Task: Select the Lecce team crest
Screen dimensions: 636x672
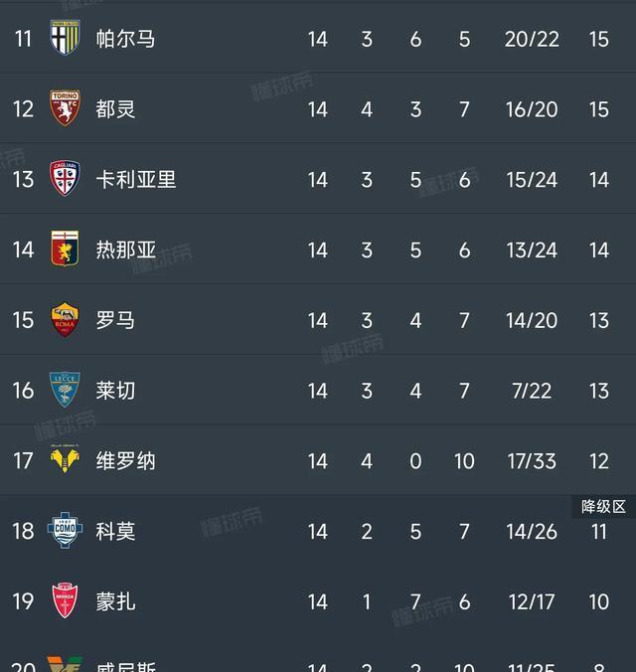Action: point(65,390)
